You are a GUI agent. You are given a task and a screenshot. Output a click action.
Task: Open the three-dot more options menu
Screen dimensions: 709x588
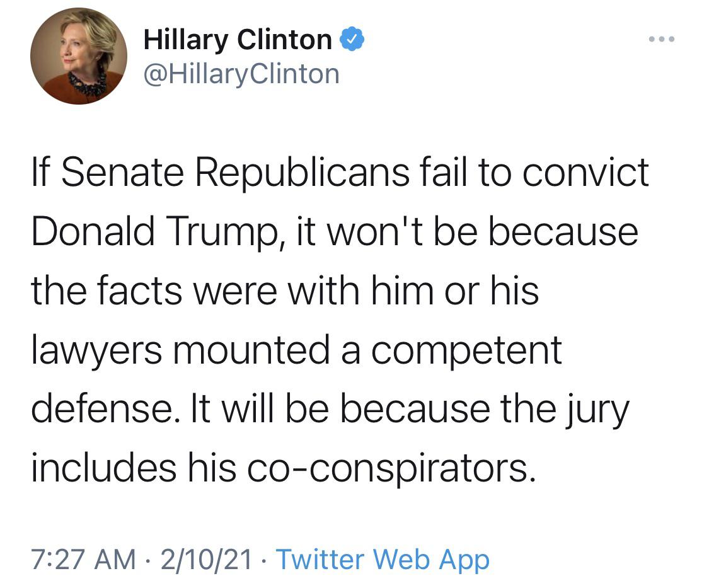pyautogui.click(x=662, y=40)
